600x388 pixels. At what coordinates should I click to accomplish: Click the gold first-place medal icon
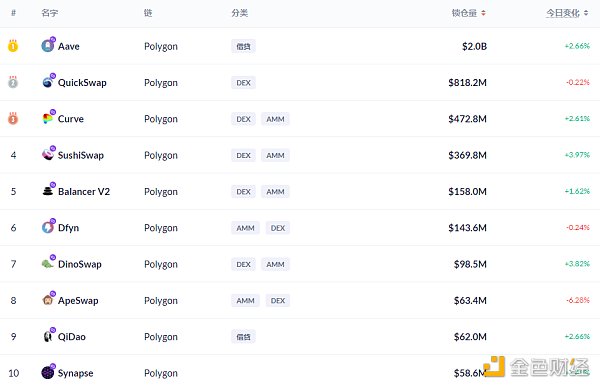pyautogui.click(x=13, y=46)
